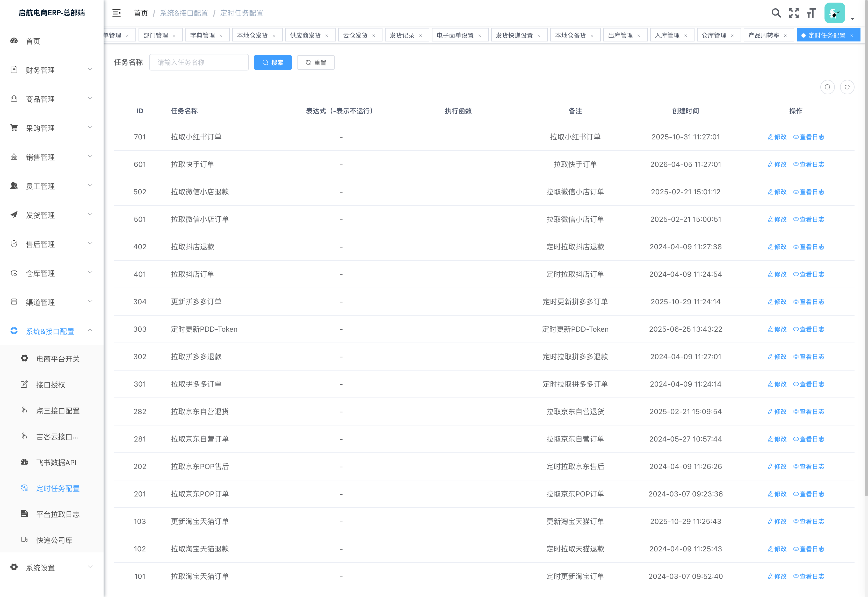Refresh the task table with round icon

[847, 87]
